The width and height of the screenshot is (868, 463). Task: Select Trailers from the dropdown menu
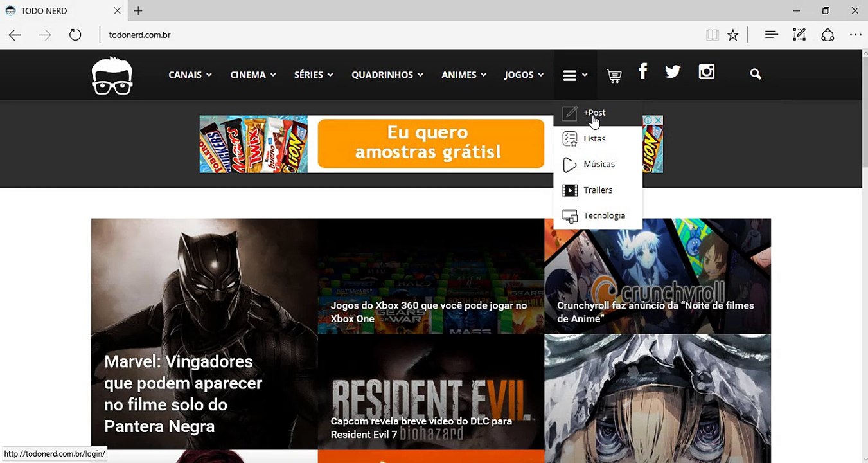pos(598,190)
